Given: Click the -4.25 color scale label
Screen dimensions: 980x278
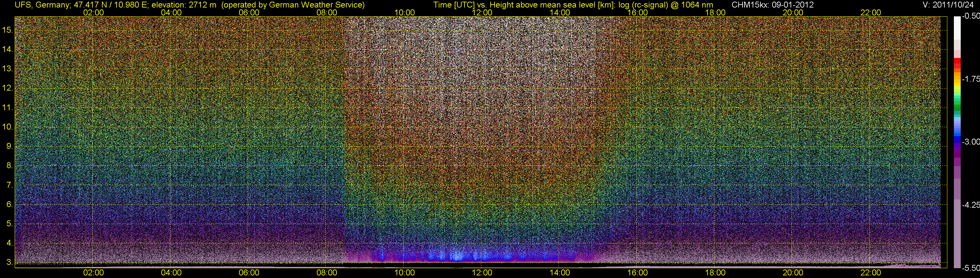Looking at the screenshot, I should [x=971, y=205].
